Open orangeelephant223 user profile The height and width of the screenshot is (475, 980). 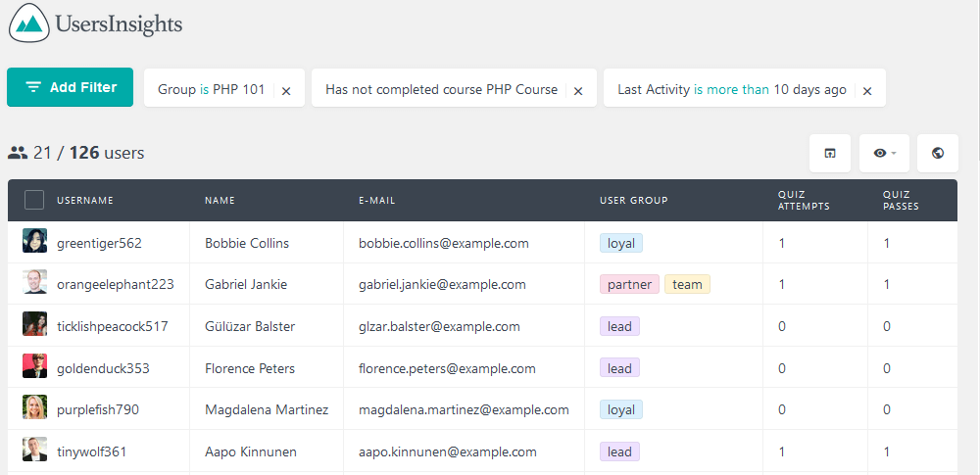115,284
